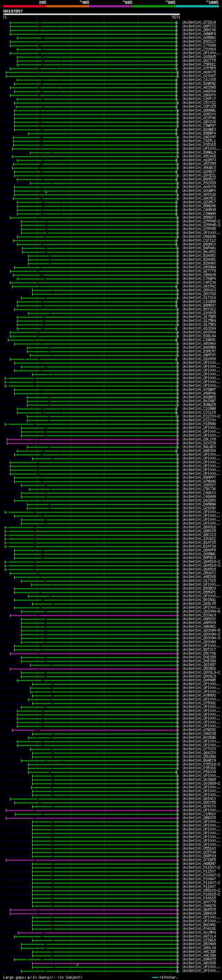Viewport: 222px width, 980px height.
Task: Select hit label UniRef100_Q42883
Action: pyautogui.click(x=199, y=501)
